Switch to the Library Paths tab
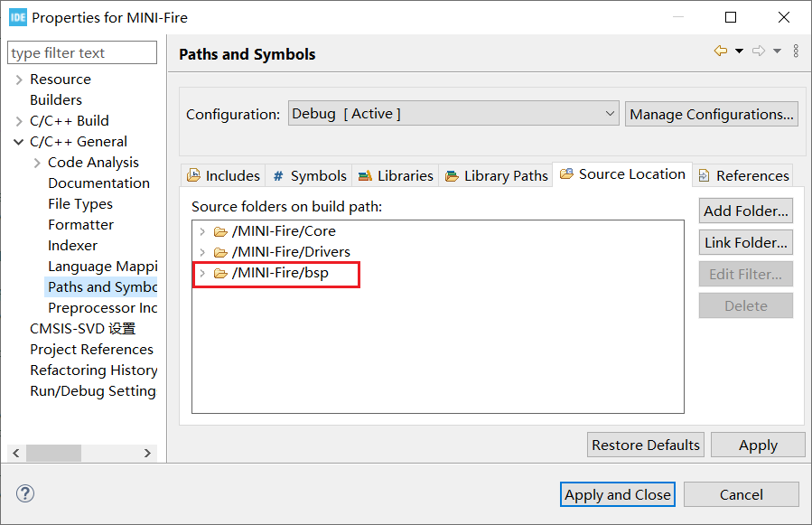 496,175
